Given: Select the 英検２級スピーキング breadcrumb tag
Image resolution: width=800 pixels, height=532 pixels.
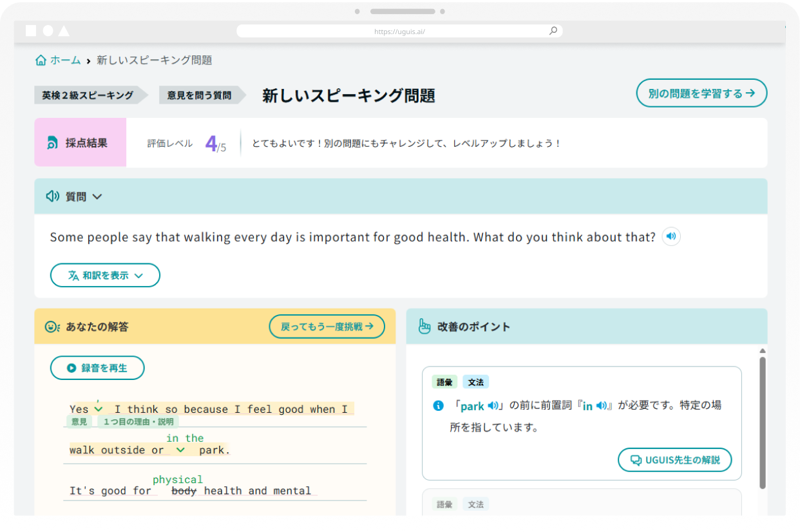Looking at the screenshot, I should coord(88,95).
